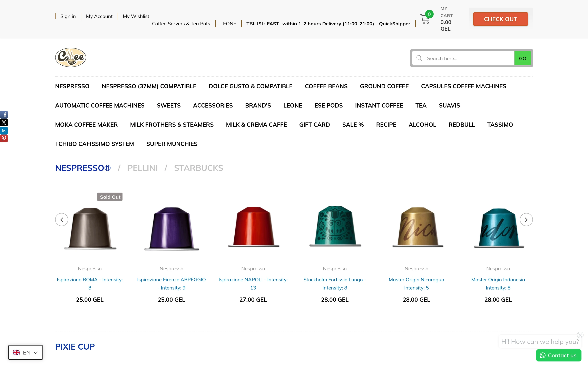
Task: Click the Coffee store logo
Action: [70, 57]
